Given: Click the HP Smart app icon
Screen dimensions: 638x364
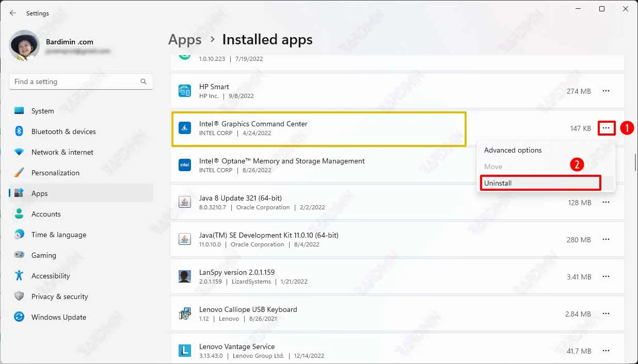Looking at the screenshot, I should point(184,91).
